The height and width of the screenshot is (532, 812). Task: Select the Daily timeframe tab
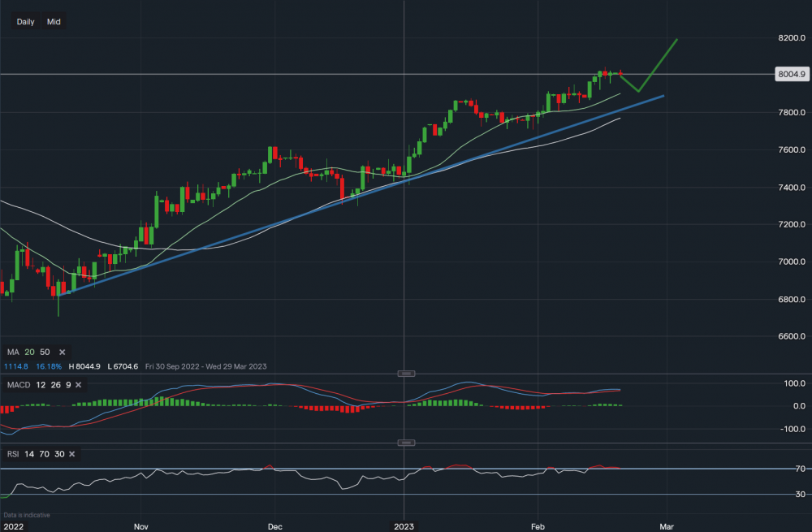(x=25, y=22)
